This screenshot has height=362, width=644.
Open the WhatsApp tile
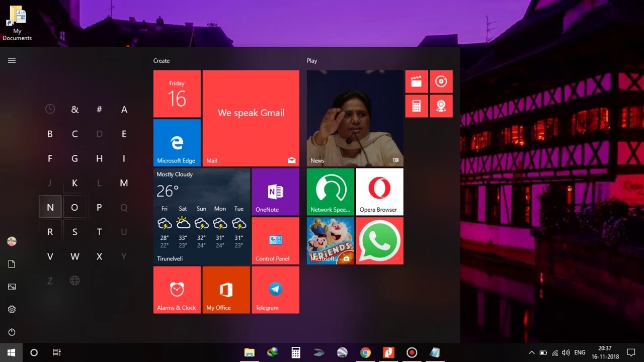click(x=380, y=241)
